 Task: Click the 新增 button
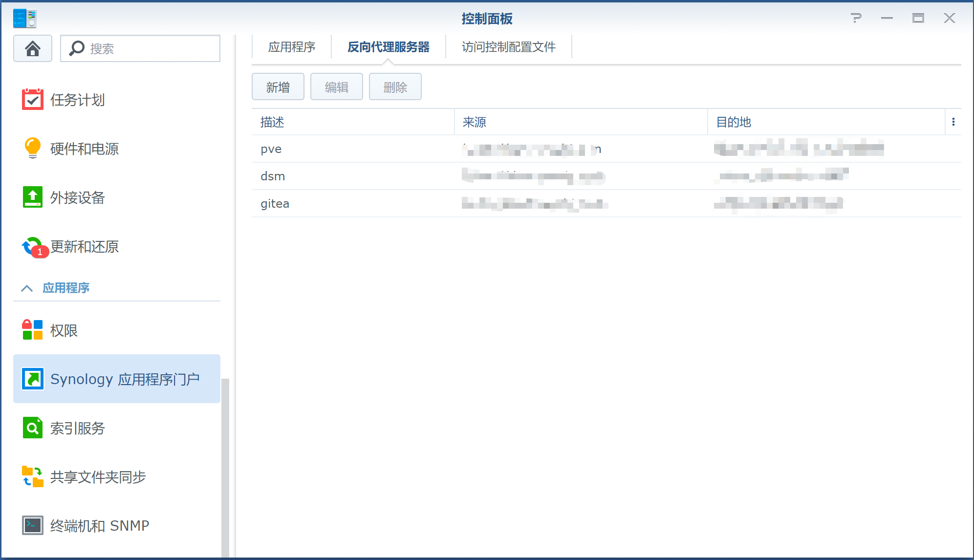(278, 87)
